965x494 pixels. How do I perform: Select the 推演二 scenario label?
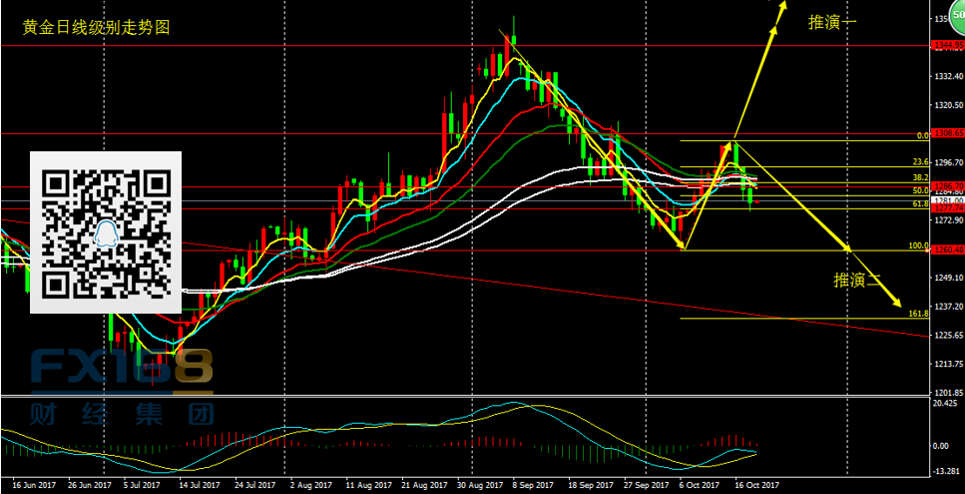(x=858, y=281)
